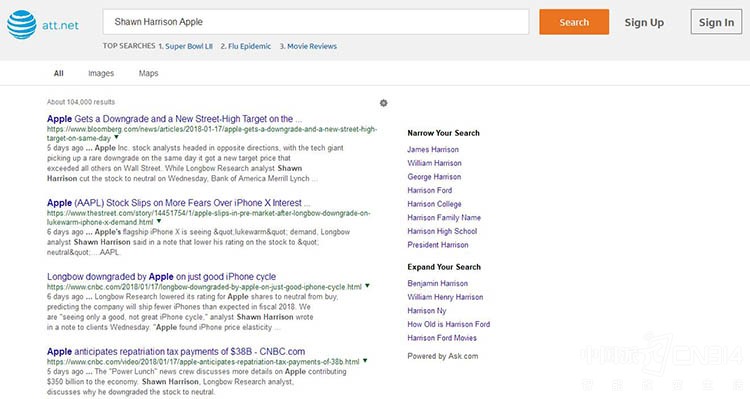Expand dropdown arrow beside cnbc.com longbow URL

367,286
